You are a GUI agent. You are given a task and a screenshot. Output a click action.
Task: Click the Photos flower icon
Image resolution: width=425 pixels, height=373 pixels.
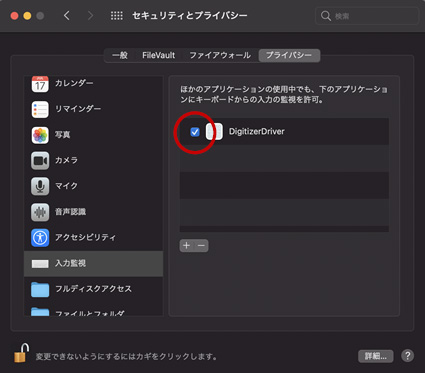pos(40,135)
